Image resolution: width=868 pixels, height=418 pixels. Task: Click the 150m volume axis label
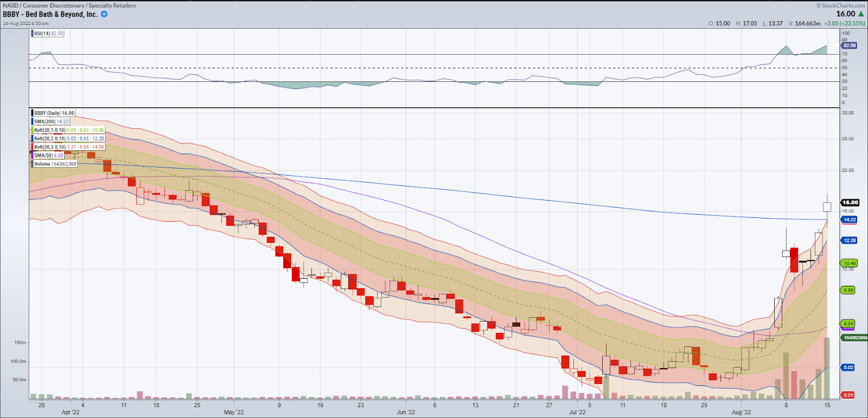20,343
